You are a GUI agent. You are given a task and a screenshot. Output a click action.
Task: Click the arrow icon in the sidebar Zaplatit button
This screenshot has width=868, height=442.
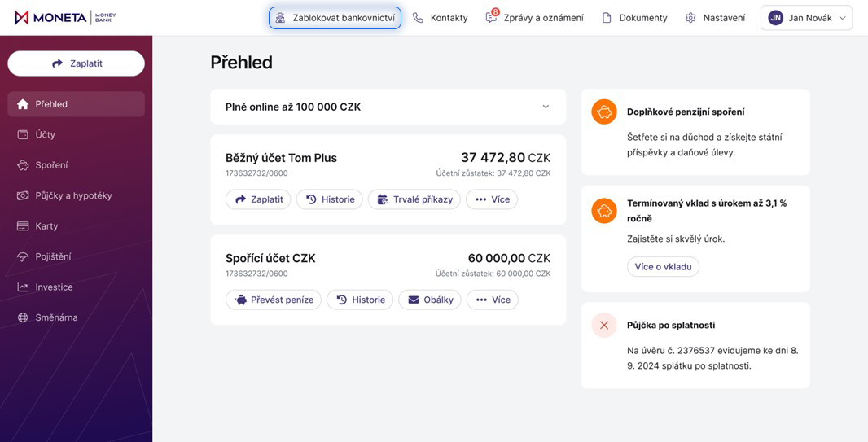[x=57, y=63]
